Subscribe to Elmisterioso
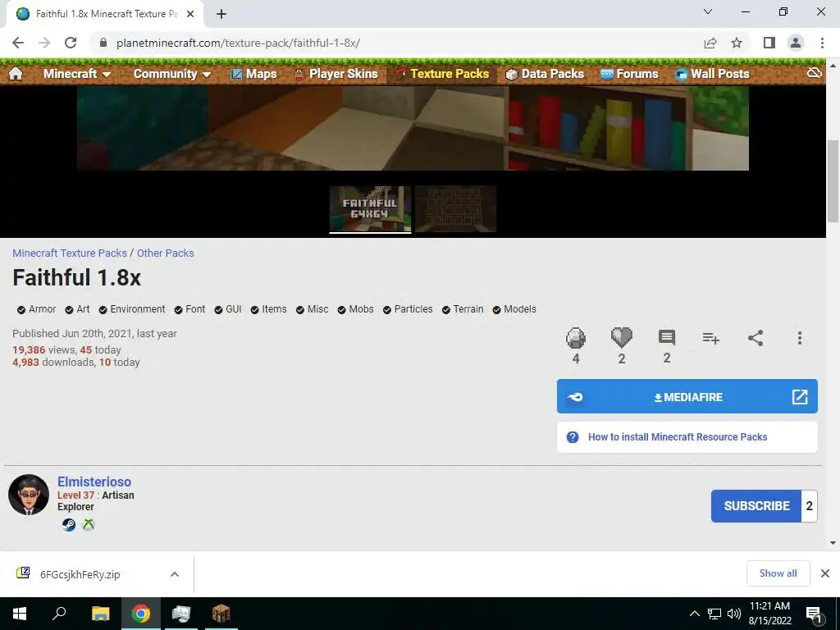Image resolution: width=840 pixels, height=630 pixels. pos(756,505)
